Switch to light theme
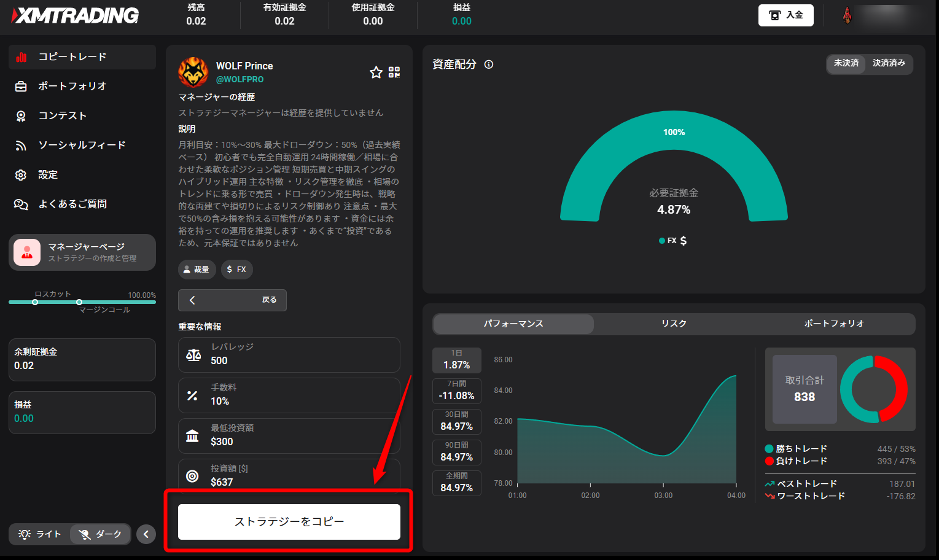939x560 pixels. pos(40,534)
